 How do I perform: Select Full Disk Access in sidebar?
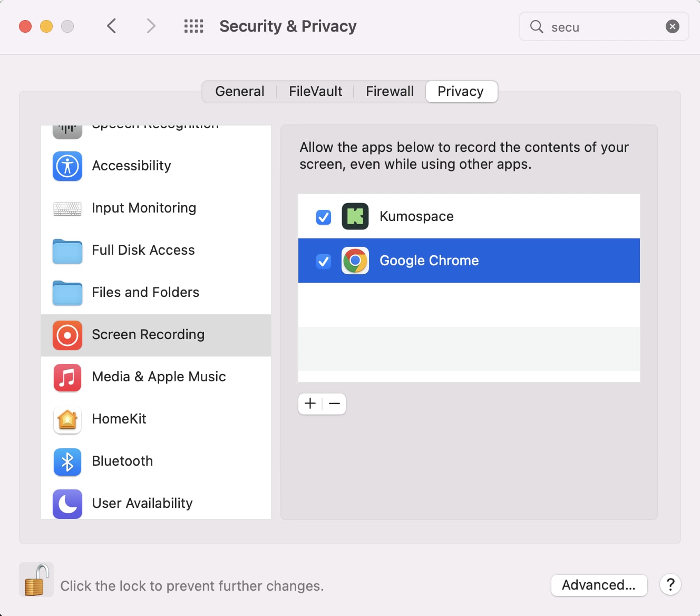point(143,251)
